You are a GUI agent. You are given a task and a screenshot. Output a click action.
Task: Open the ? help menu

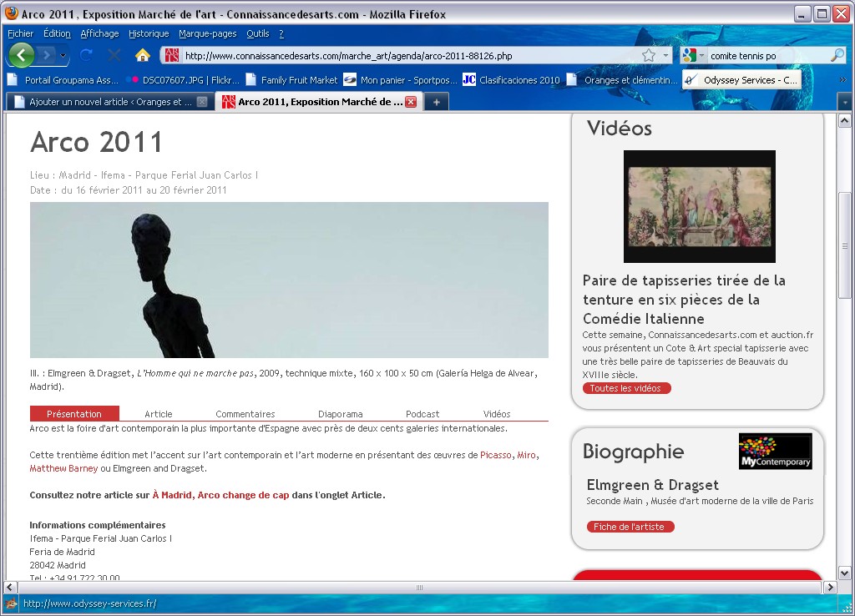[281, 33]
